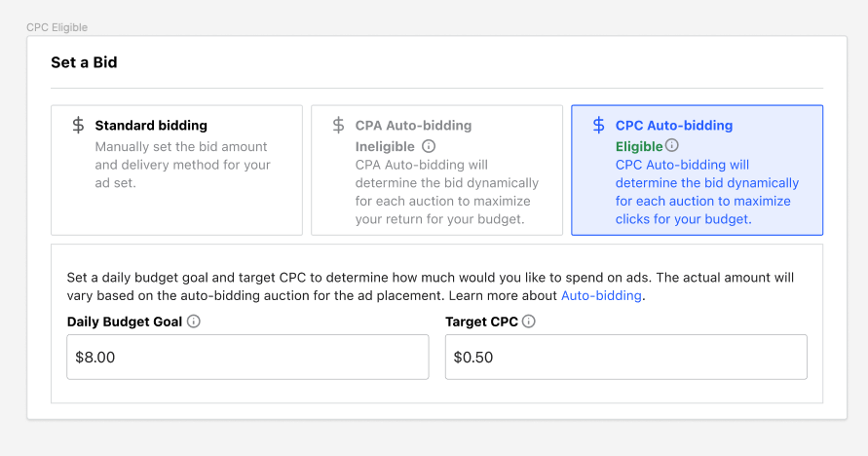Click the dollar icon on Standard bidding

(79, 126)
